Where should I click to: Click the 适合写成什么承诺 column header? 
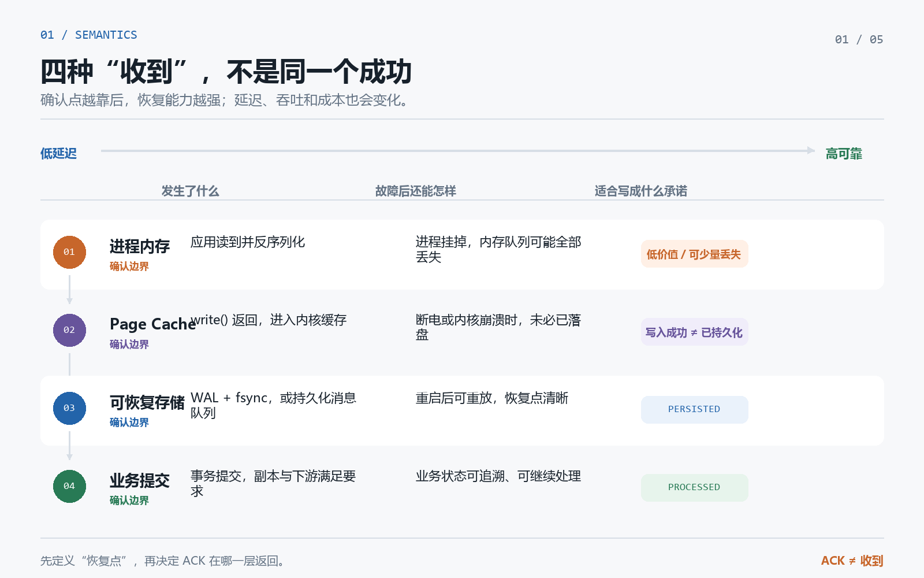tap(640, 191)
